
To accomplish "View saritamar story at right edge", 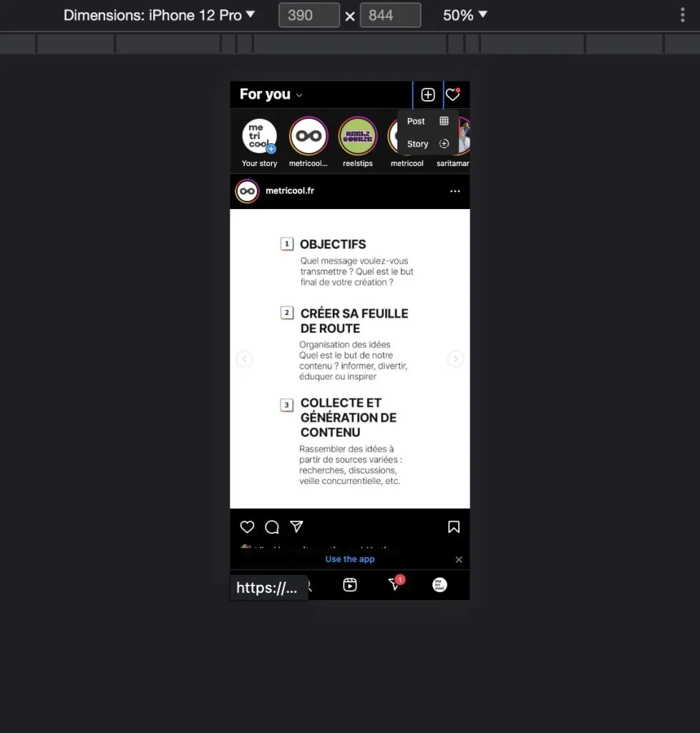I will (x=464, y=136).
